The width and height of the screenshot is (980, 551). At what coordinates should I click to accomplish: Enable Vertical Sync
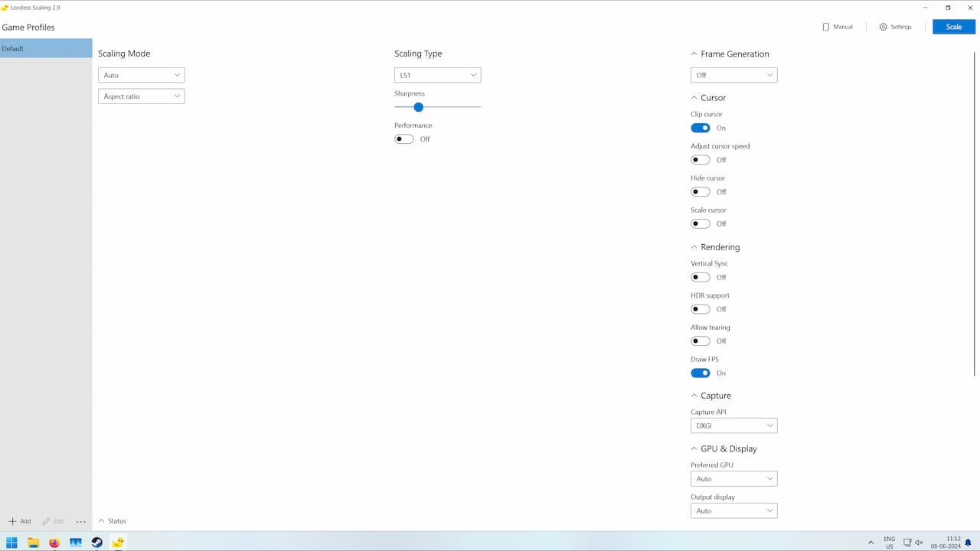point(700,277)
